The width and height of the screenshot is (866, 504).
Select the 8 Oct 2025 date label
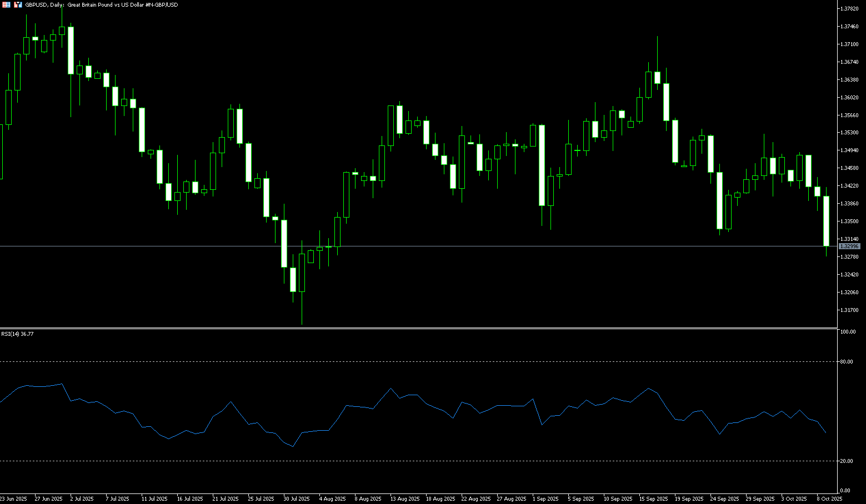(829, 499)
